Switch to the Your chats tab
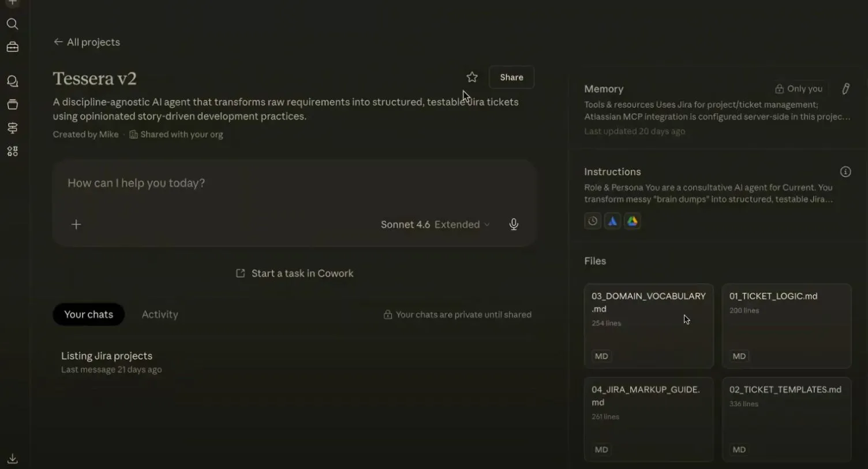Screen dimensions: 868x469 point(89,315)
